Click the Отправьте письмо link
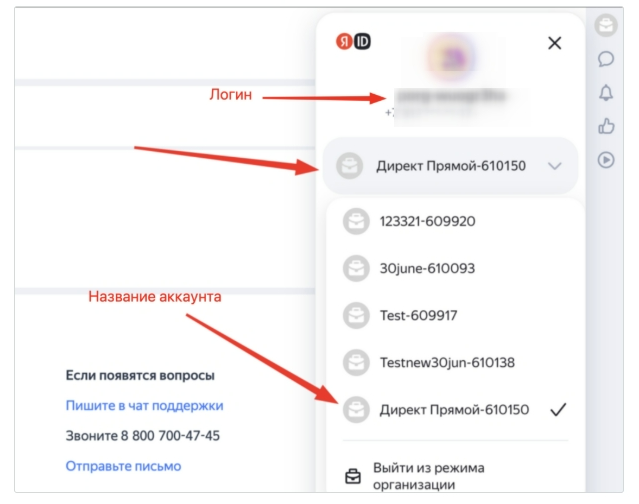The height and width of the screenshot is (504, 639). pyautogui.click(x=123, y=466)
